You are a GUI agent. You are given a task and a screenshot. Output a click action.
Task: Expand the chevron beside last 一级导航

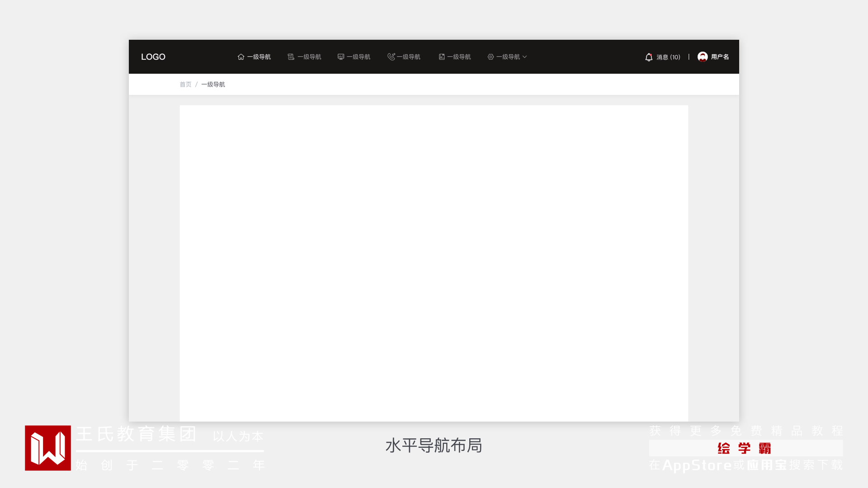click(x=525, y=57)
